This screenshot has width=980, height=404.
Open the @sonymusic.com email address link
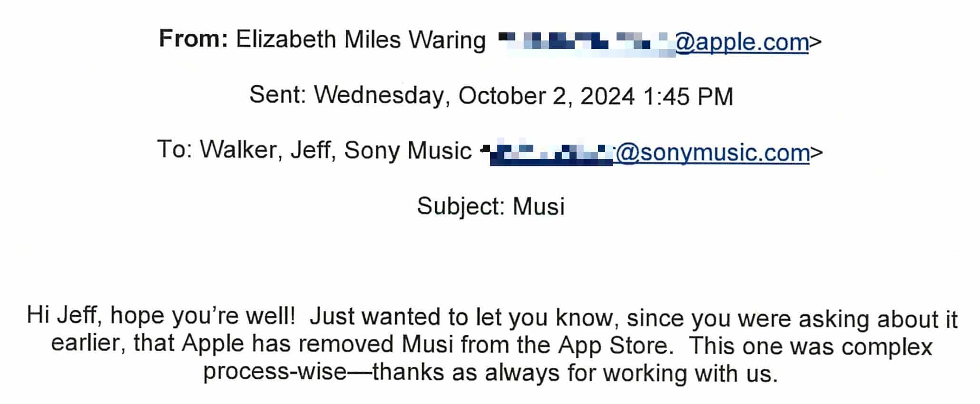(713, 153)
